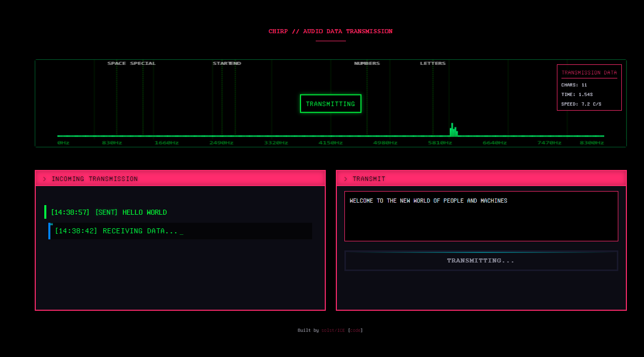Click the SPACE frequency marker label

point(117,63)
